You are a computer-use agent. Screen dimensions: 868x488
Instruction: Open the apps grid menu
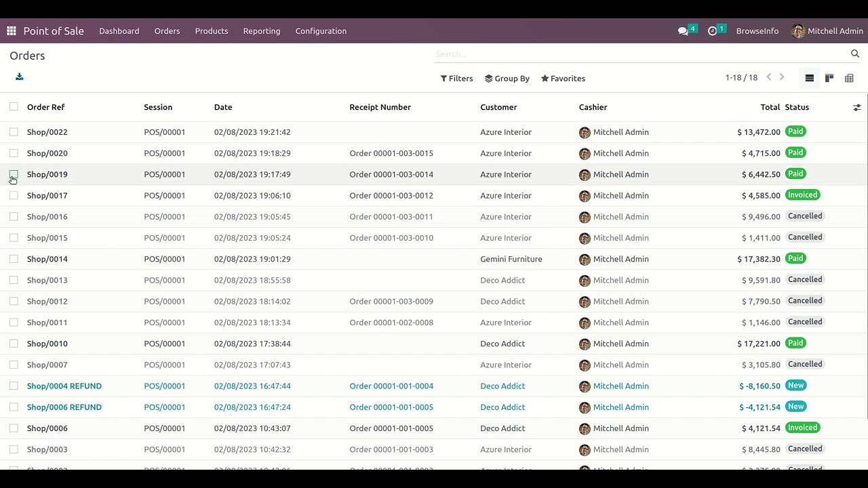[x=12, y=31]
